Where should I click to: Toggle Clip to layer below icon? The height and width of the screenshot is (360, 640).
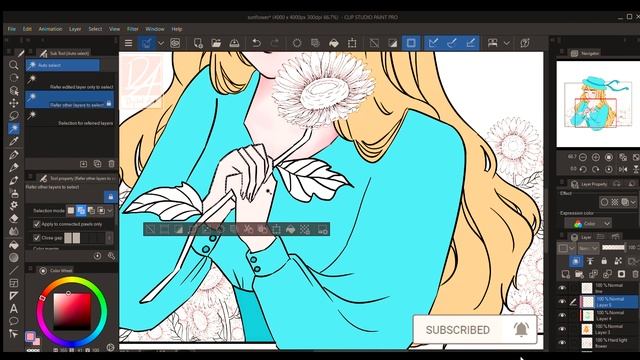click(576, 261)
